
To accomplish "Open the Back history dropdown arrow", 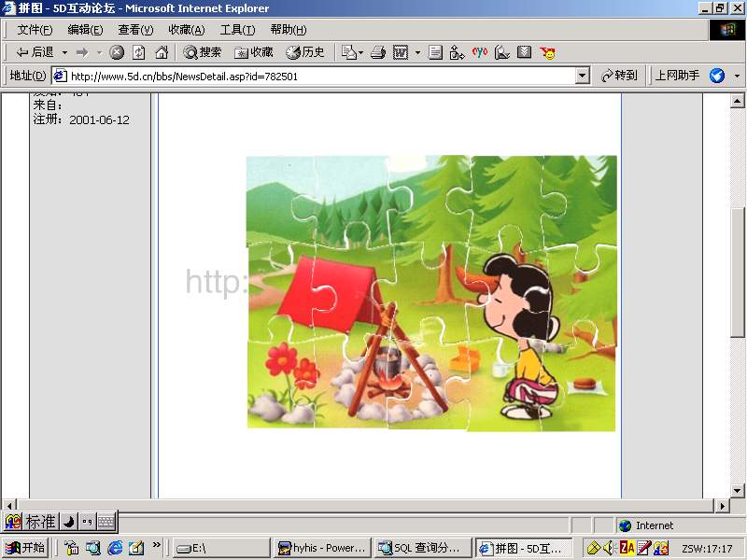I will click(64, 52).
